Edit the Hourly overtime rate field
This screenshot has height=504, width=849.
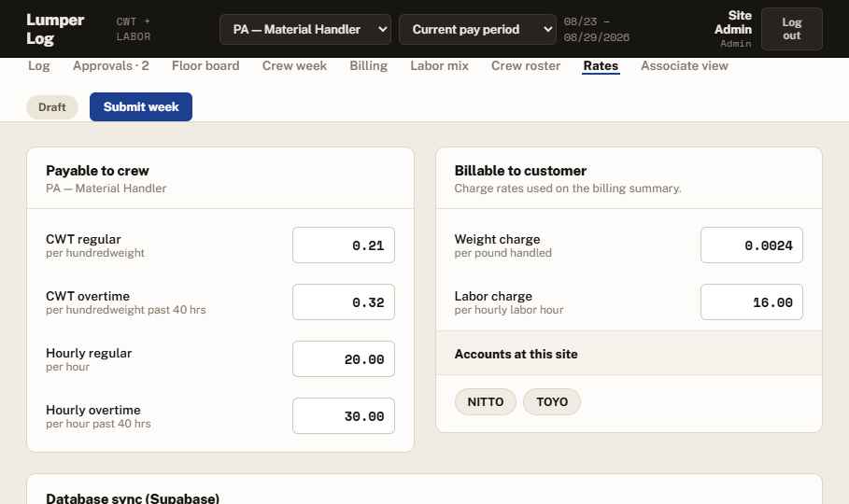344,415
